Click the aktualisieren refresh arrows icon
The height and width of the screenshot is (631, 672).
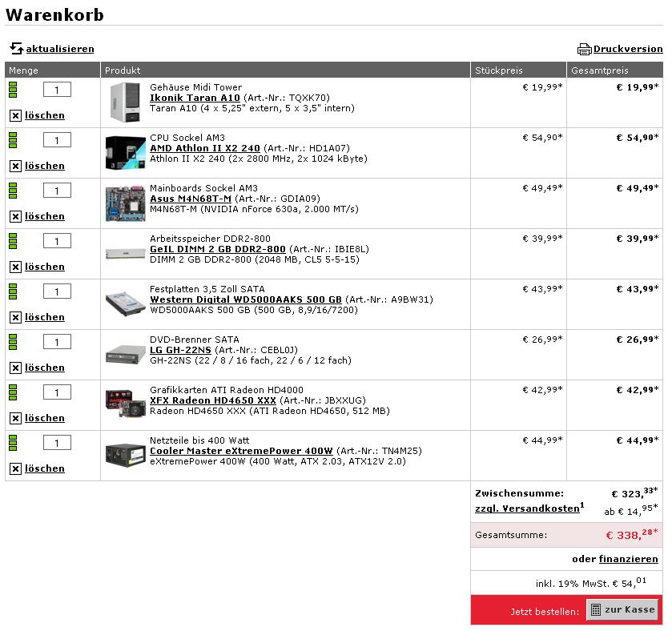(x=17, y=48)
